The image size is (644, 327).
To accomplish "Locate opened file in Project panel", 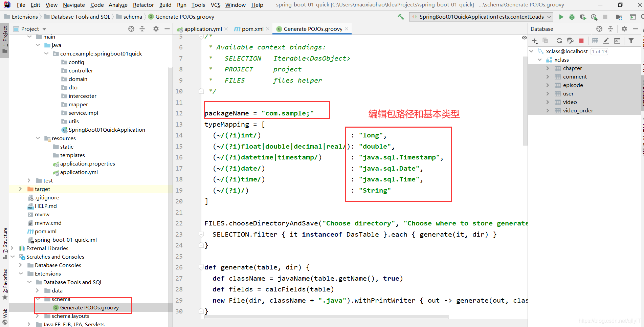I will [131, 29].
